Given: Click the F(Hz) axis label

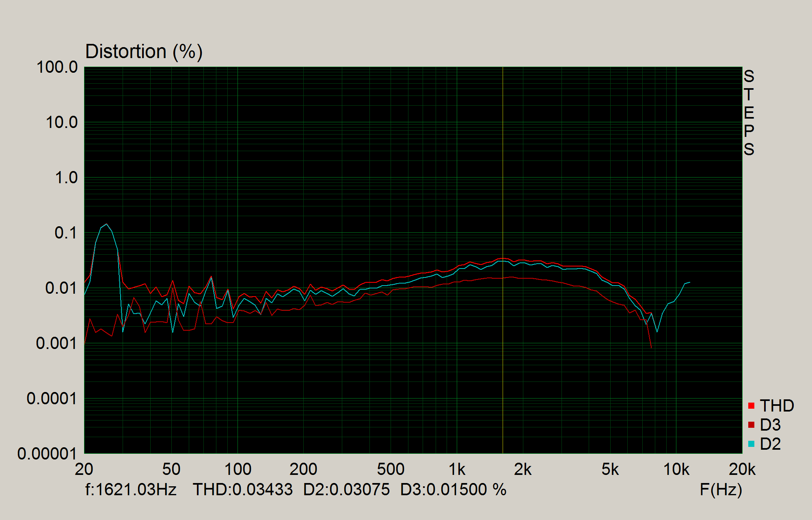Looking at the screenshot, I should (721, 490).
